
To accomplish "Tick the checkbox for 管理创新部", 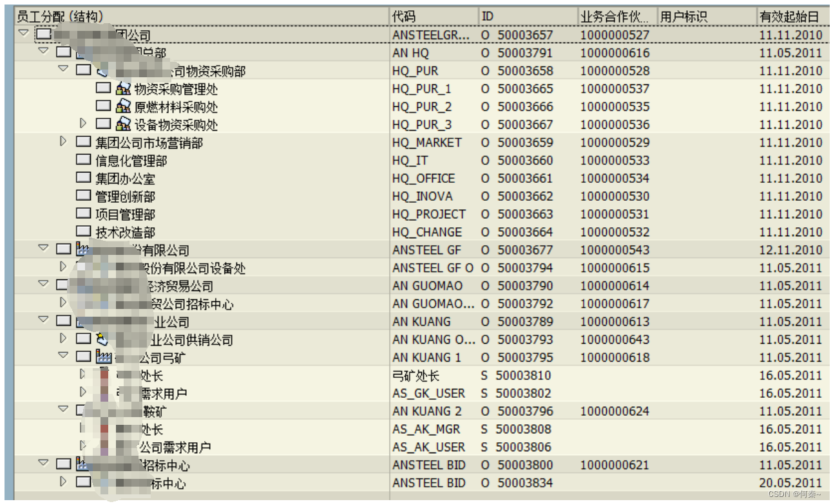I will [83, 196].
